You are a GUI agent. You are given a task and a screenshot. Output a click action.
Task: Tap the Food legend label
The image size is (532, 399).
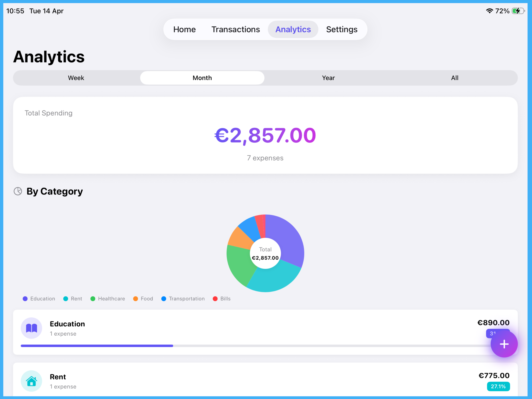(147, 299)
